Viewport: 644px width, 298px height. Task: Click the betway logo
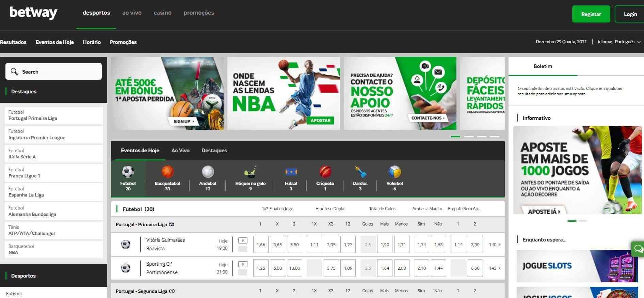(x=33, y=13)
